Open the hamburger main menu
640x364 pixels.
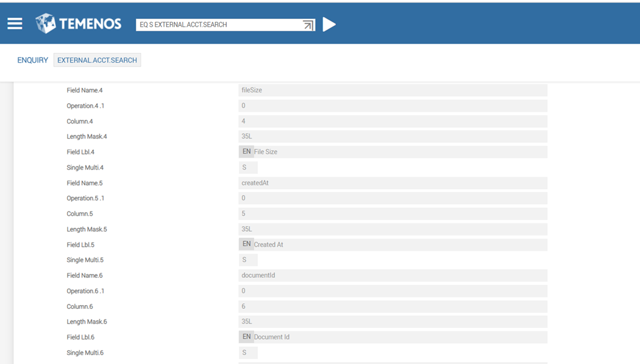pyautogui.click(x=15, y=24)
